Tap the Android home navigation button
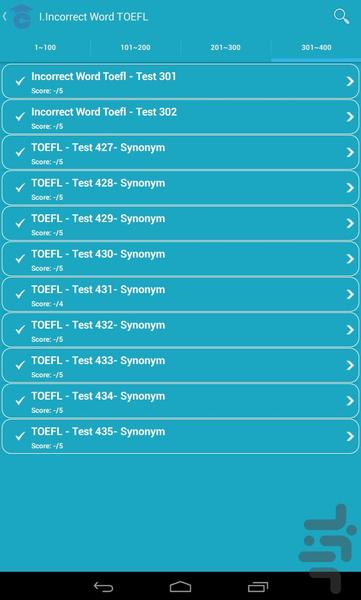This screenshot has width=361, height=600. (180, 587)
